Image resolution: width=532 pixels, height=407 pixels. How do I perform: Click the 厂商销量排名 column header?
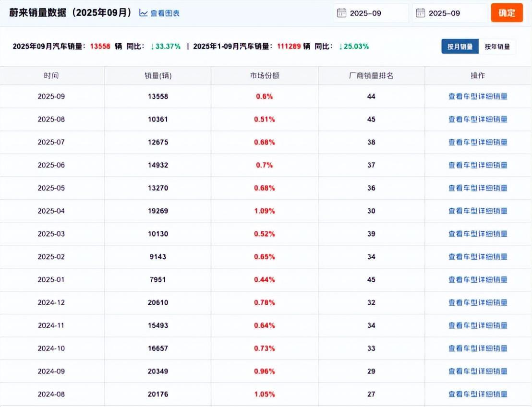(x=371, y=76)
